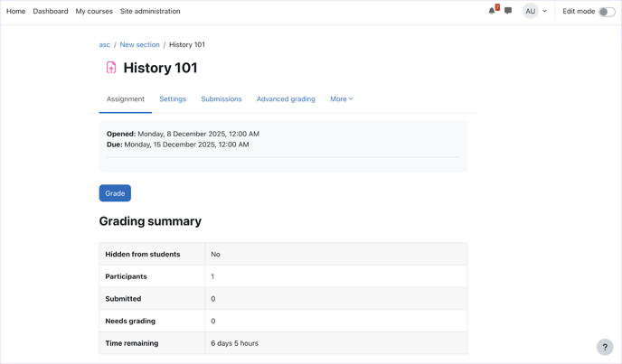
Task: Navigate to My courses
Action: 94,12
